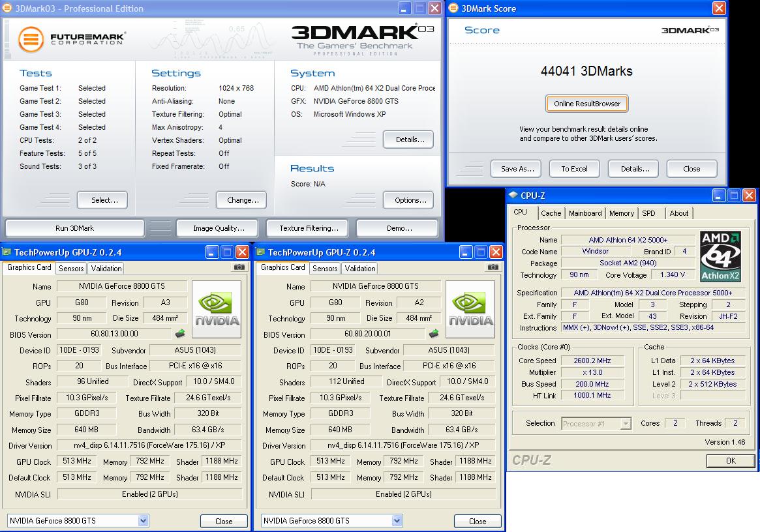Click AMD 64 Athlon X2 logo in CPU-Z
The height and width of the screenshot is (532, 760).
[721, 257]
